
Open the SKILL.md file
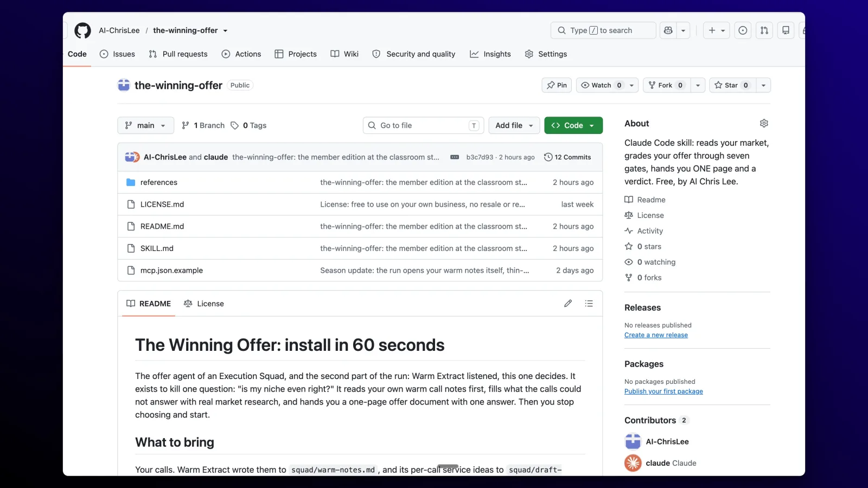[157, 248]
